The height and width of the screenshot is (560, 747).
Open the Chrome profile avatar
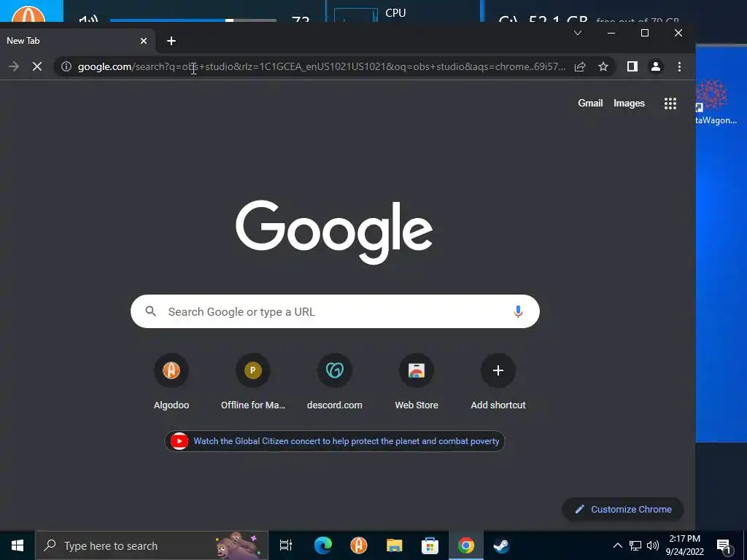coord(656,66)
